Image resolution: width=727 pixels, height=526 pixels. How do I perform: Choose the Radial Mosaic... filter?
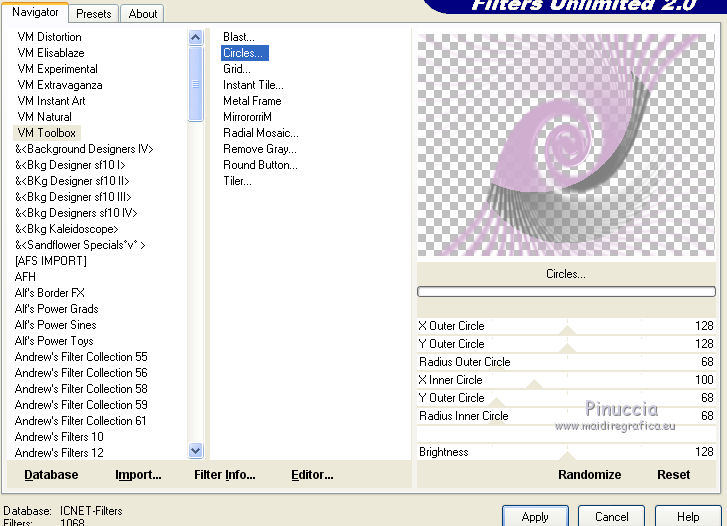point(261,133)
